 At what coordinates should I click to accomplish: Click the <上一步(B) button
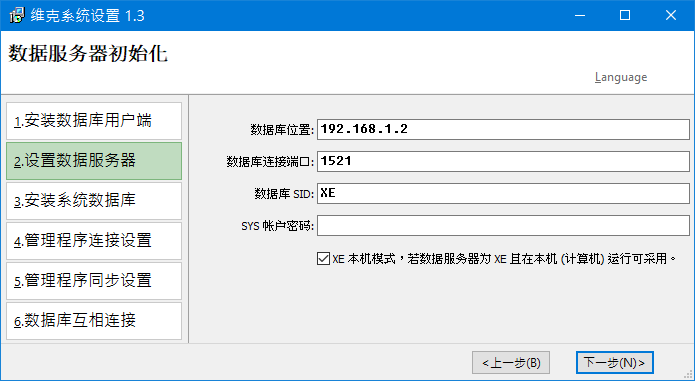coord(511,363)
